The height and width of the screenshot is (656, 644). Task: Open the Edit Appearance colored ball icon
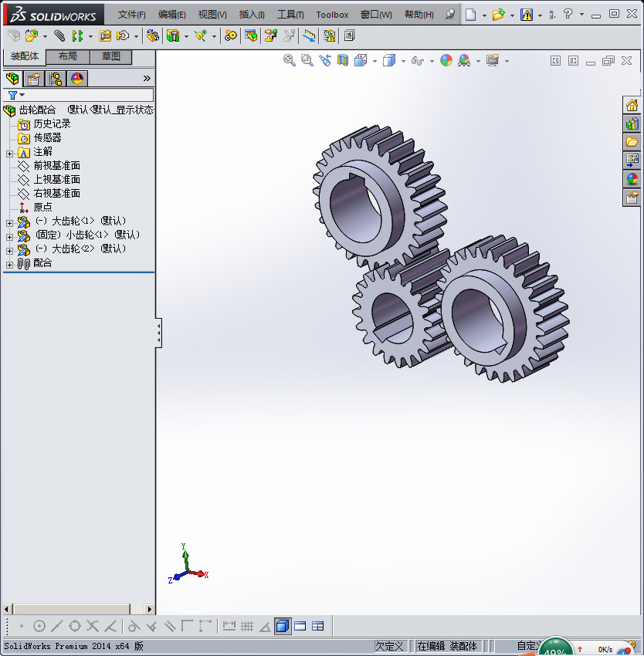[x=446, y=59]
